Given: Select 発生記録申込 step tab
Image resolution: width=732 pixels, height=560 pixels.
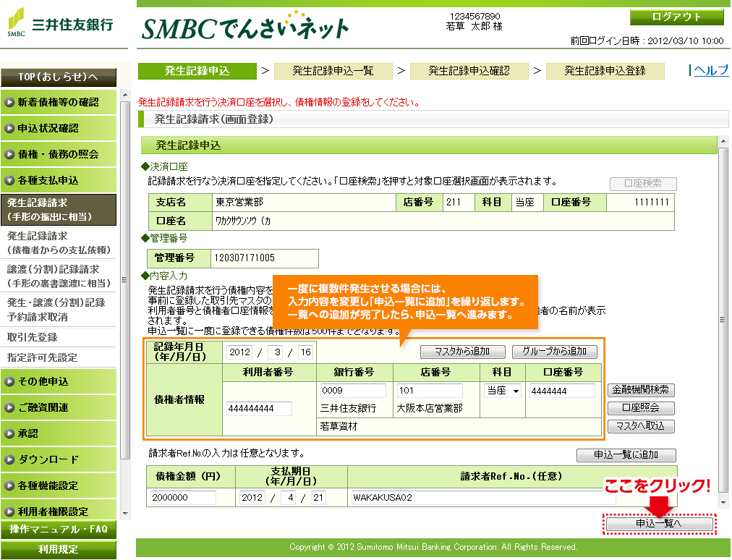Looking at the screenshot, I should tap(197, 71).
